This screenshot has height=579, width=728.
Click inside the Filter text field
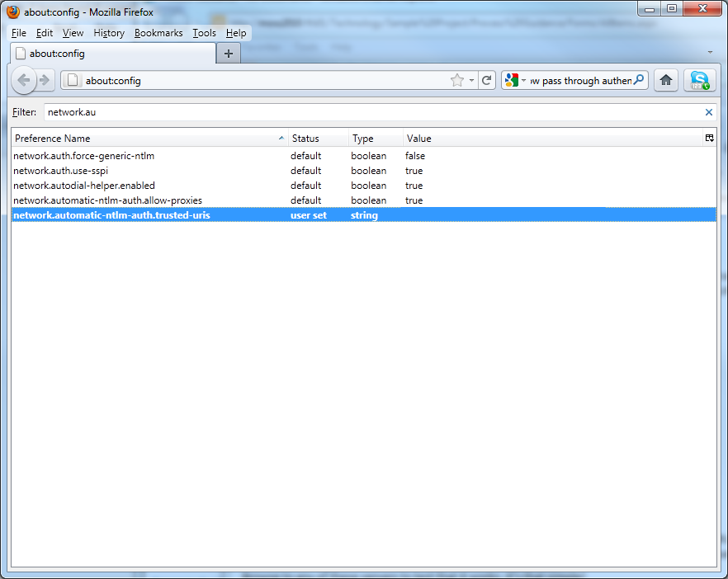(x=371, y=112)
